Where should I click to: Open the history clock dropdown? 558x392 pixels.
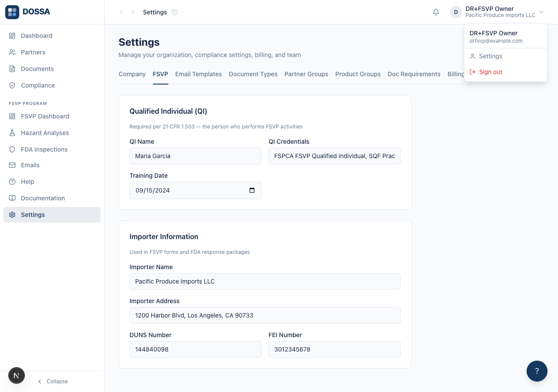pos(177,12)
